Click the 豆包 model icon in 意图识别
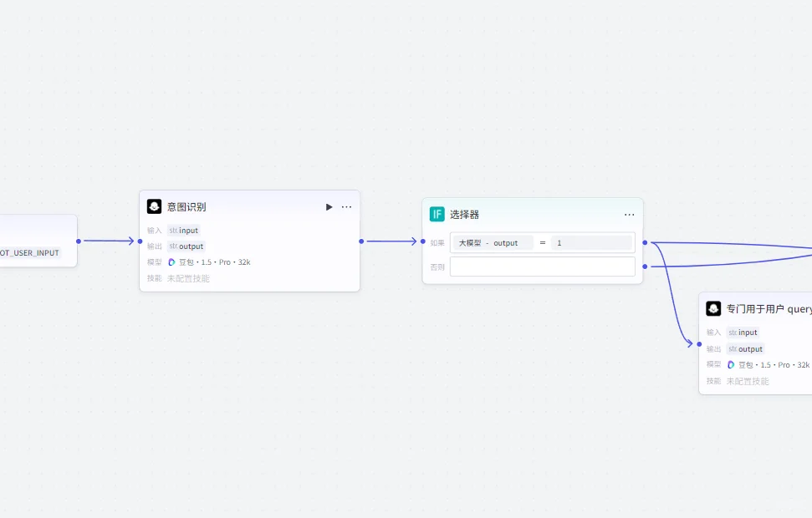Image resolution: width=812 pixels, height=518 pixels. (172, 262)
